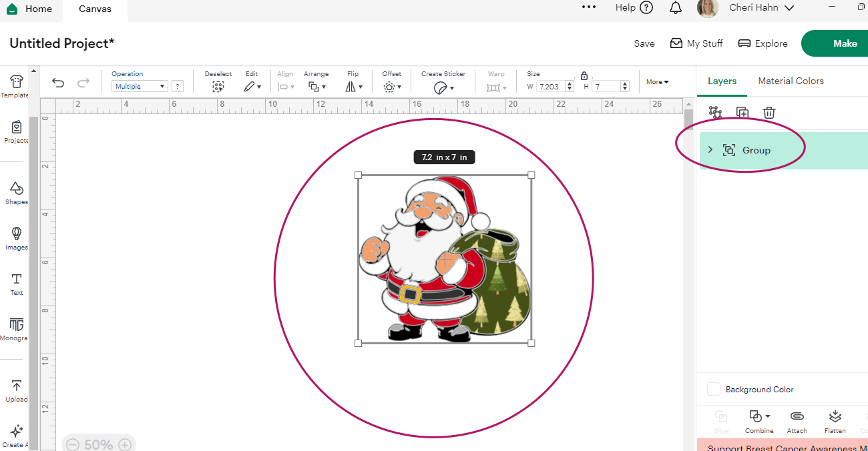This screenshot has width=868, height=451.
Task: Click the Upload icon in sidebar
Action: 17,390
